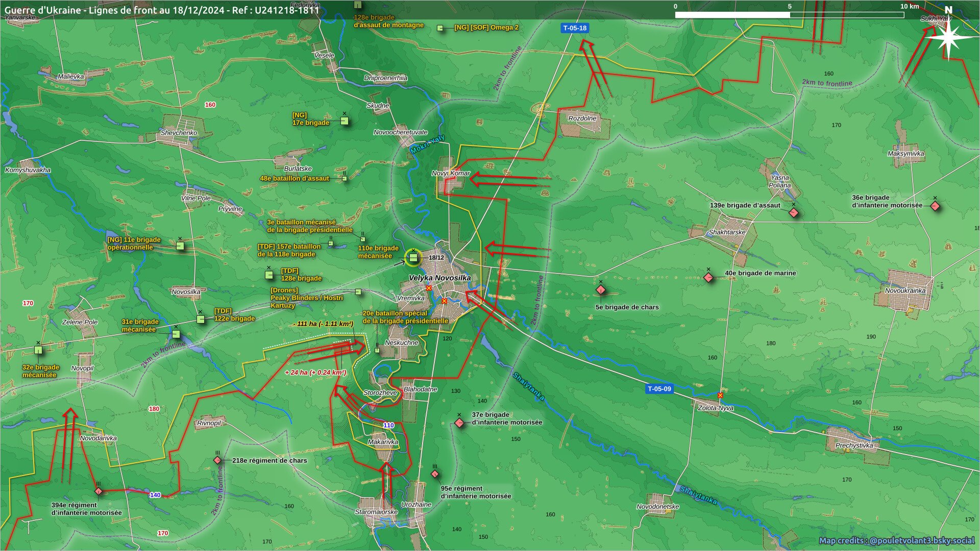Click the 3e bataillon mécanisé unit marker
This screenshot has height=551, width=980.
363,239
